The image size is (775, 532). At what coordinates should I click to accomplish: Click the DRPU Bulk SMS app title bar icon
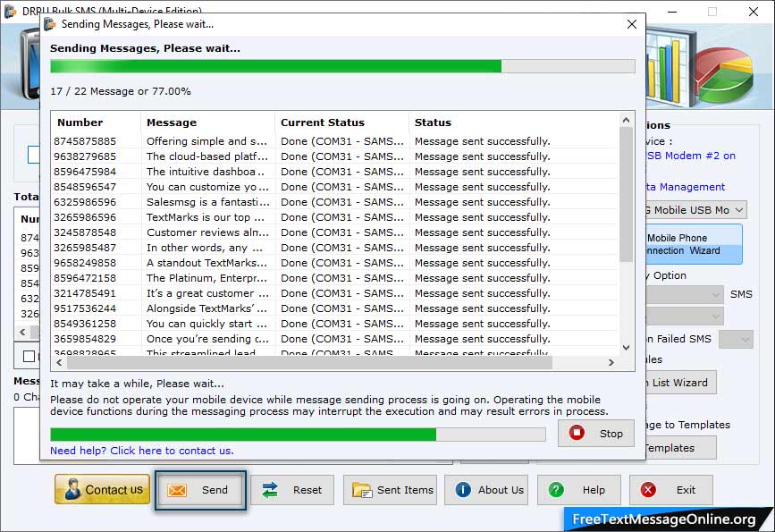pyautogui.click(x=10, y=11)
